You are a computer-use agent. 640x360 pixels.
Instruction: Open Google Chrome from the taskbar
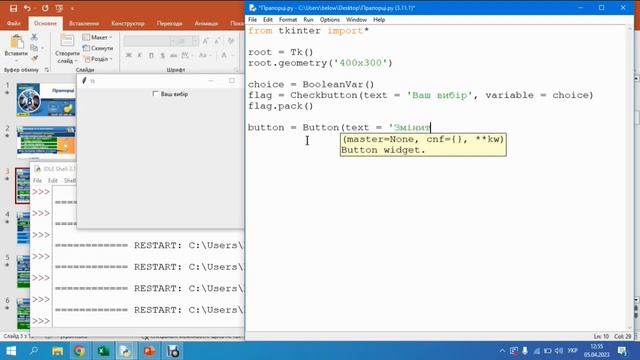(x=80, y=351)
